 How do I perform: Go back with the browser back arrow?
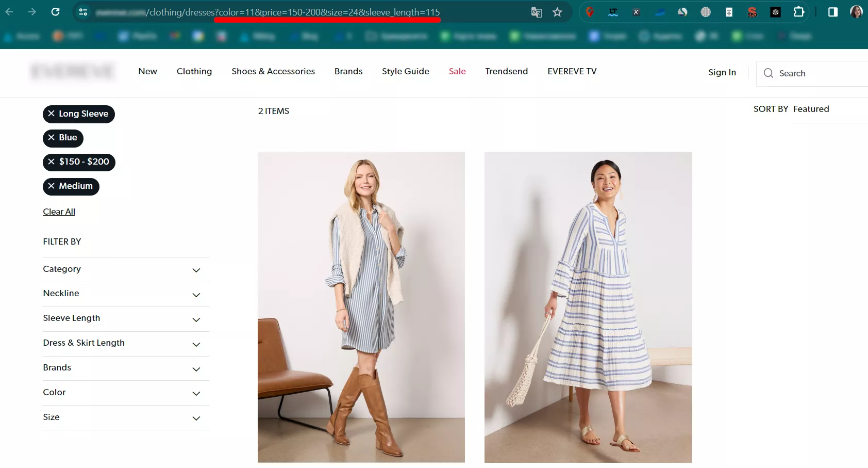[9, 12]
